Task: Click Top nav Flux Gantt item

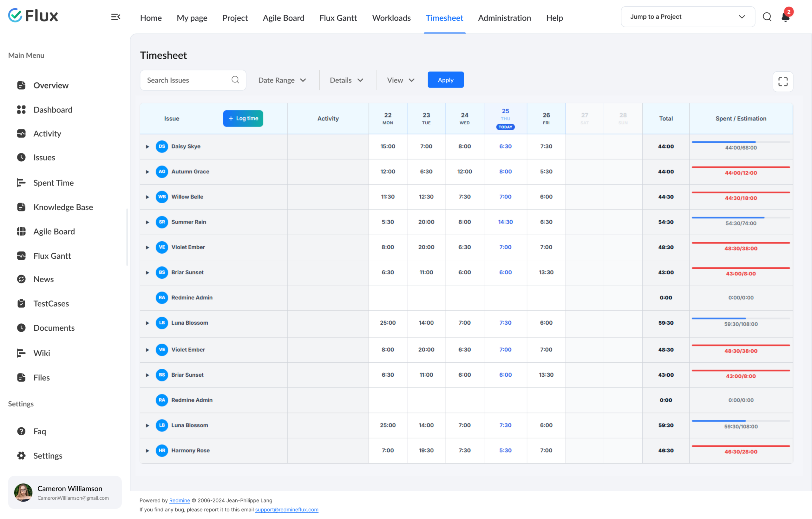Action: (338, 17)
